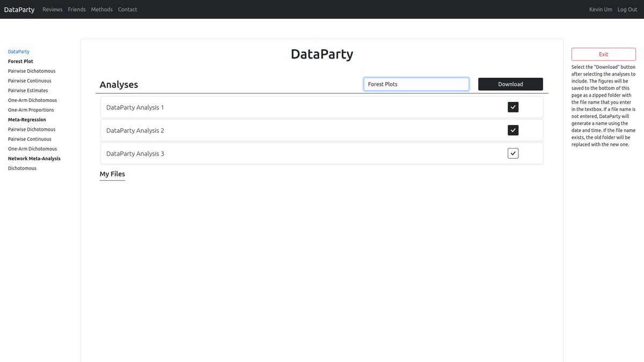The width and height of the screenshot is (644, 362).
Task: Open Forest Plot Pairwise Continuous in sidebar
Action: (x=30, y=81)
